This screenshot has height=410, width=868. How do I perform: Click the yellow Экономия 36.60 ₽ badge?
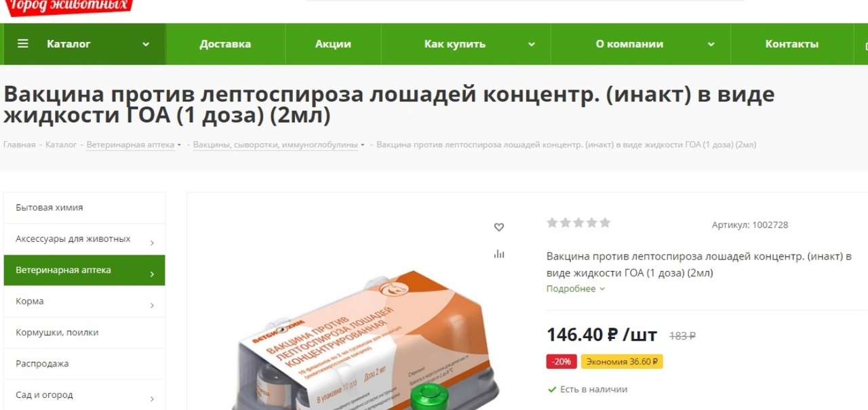622,362
